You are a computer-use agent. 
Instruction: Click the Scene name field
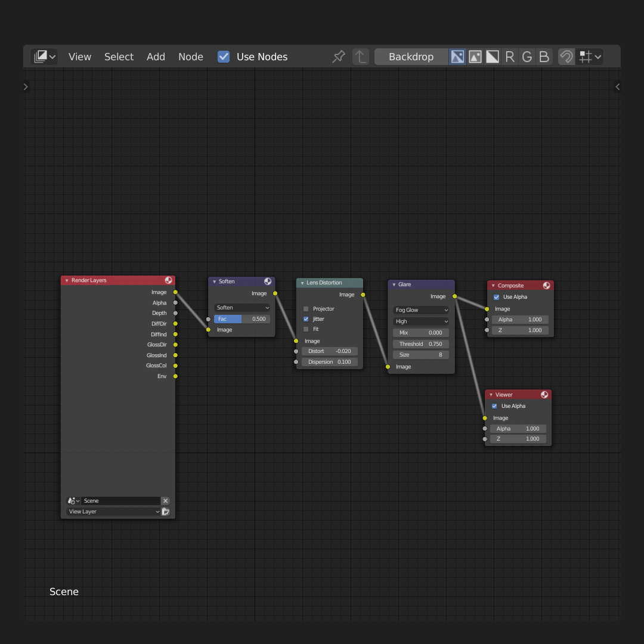[x=120, y=501]
